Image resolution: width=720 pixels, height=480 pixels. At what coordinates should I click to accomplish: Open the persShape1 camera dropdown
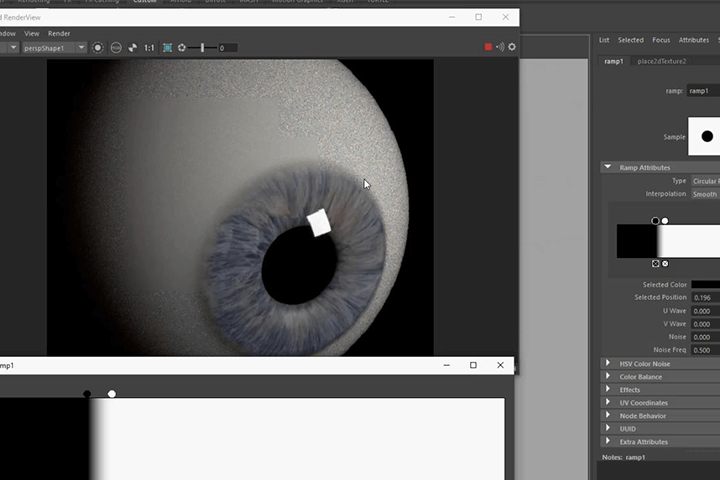54,48
